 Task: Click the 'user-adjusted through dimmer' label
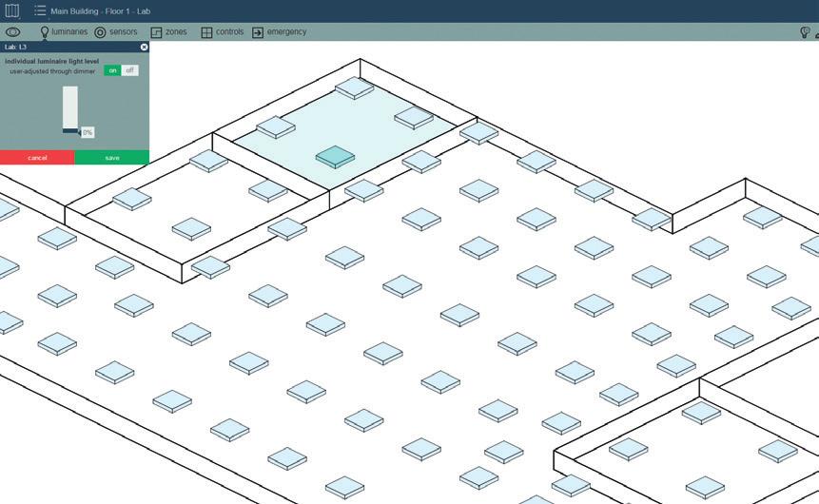(x=52, y=71)
